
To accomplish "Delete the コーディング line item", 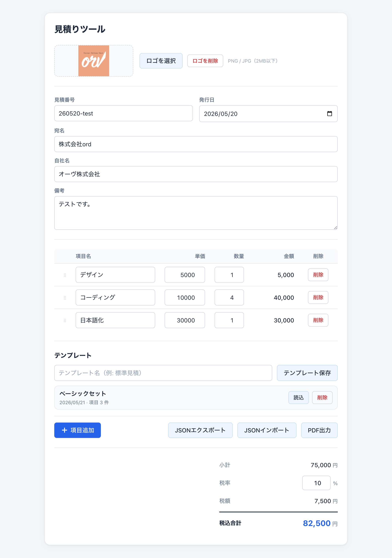I will pos(318,298).
